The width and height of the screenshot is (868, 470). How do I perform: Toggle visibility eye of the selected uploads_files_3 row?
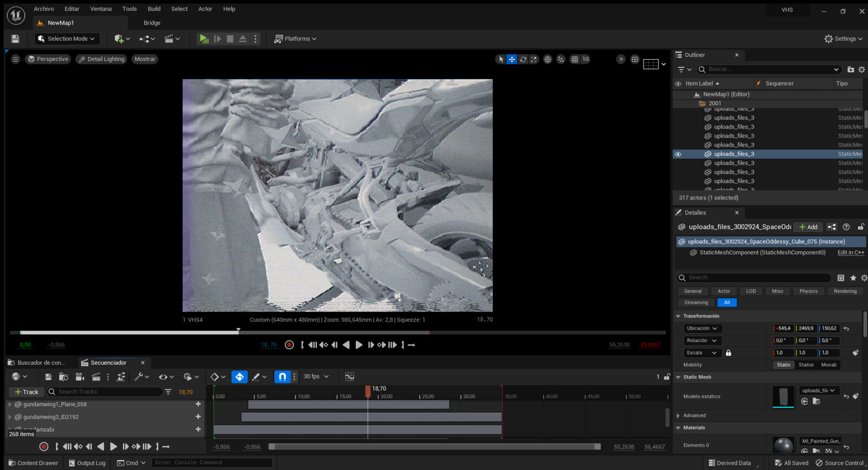tap(678, 154)
